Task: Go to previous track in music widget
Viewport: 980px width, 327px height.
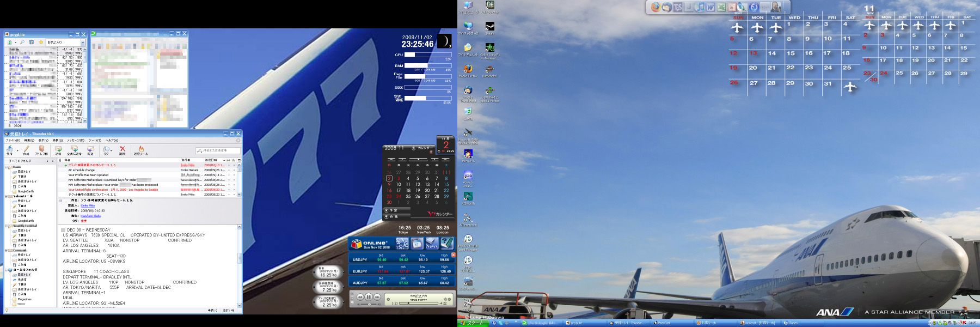Action: [x=360, y=297]
